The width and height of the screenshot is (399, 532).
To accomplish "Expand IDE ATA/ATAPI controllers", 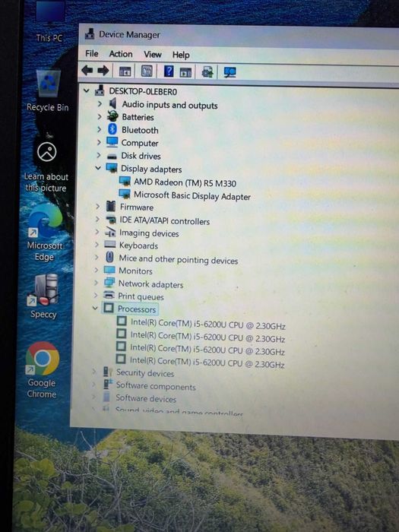I will click(x=97, y=219).
